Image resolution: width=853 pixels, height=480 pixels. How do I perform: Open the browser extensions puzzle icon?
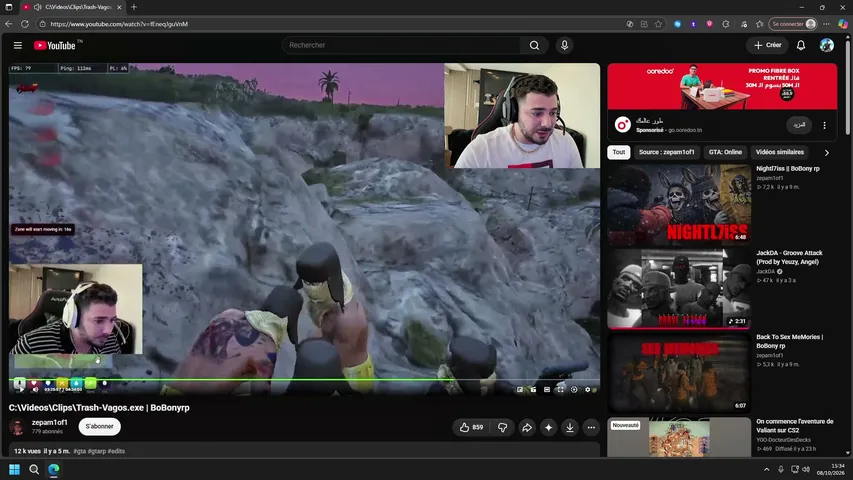point(725,24)
